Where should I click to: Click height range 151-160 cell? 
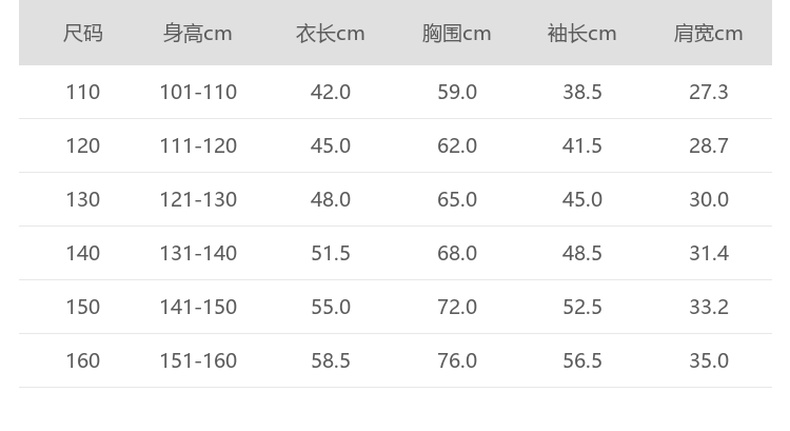click(x=198, y=361)
